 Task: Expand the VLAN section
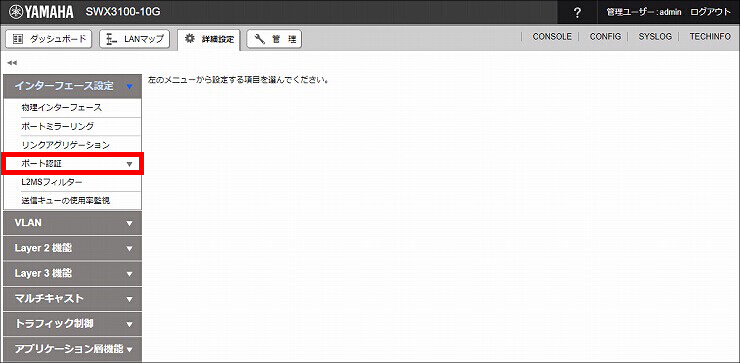(72, 223)
